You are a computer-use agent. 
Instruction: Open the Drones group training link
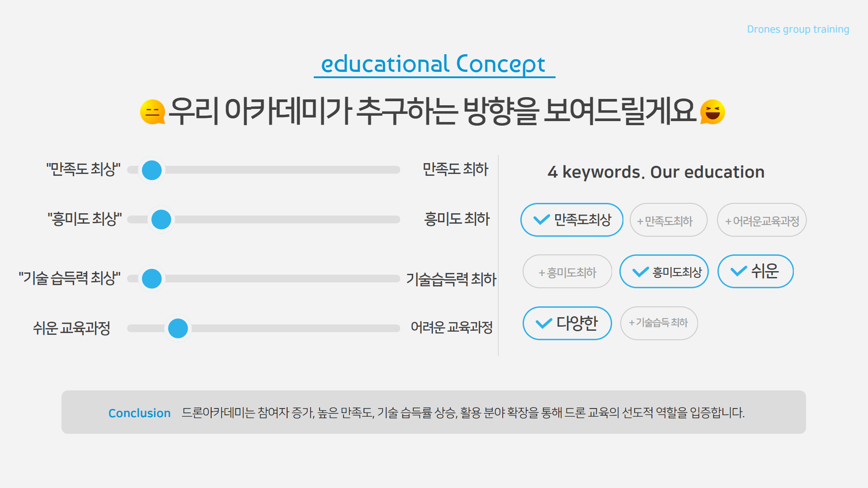click(x=798, y=29)
